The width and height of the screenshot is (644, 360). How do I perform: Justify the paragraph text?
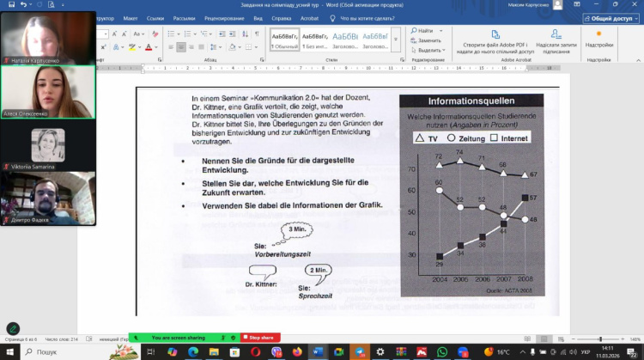201,47
